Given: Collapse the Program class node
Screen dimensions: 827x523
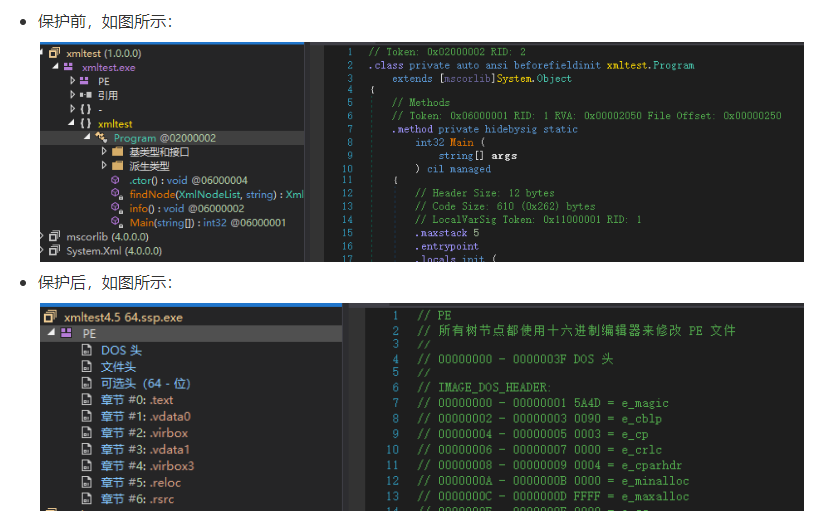Looking at the screenshot, I should pyautogui.click(x=87, y=138).
